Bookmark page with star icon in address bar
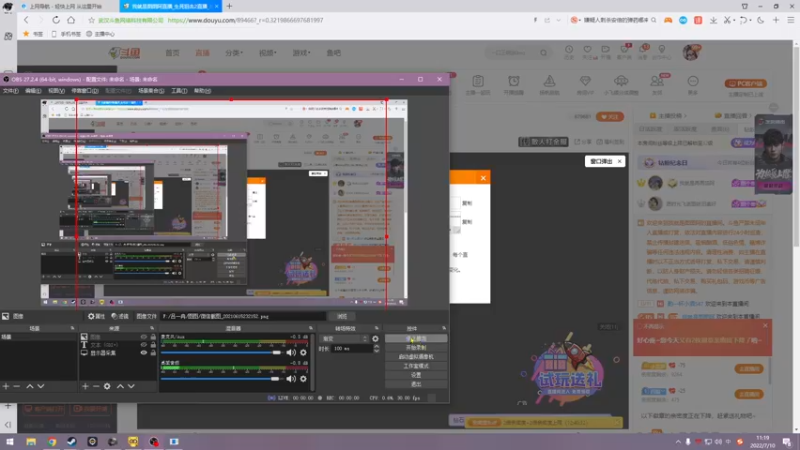The height and width of the screenshot is (450, 800). click(91, 20)
